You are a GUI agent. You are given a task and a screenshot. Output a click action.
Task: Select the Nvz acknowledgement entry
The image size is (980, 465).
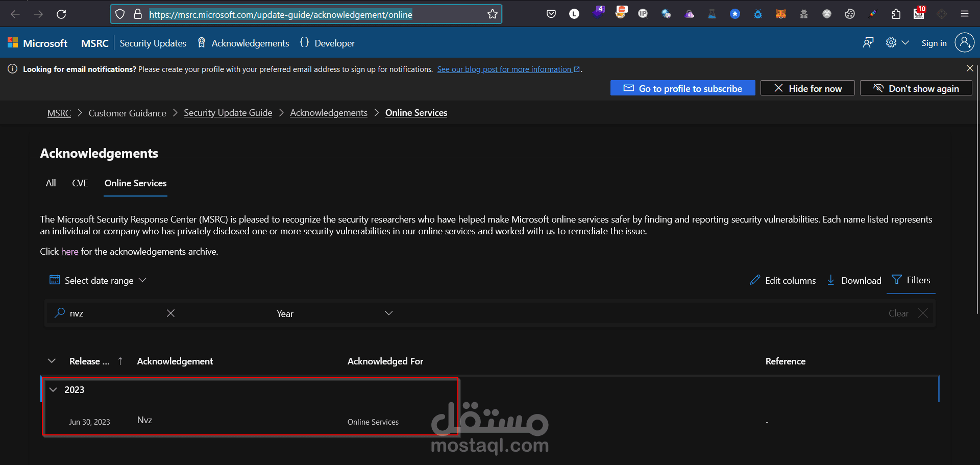coord(144,420)
